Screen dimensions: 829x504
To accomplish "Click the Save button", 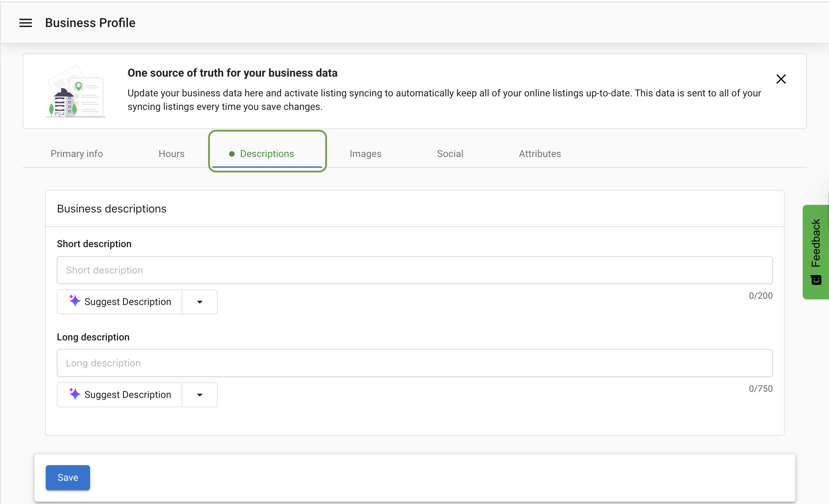I will click(x=68, y=477).
